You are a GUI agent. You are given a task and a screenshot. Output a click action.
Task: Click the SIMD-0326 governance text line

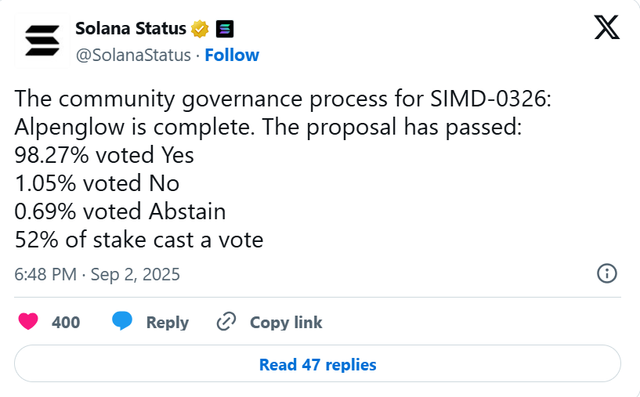pos(283,99)
